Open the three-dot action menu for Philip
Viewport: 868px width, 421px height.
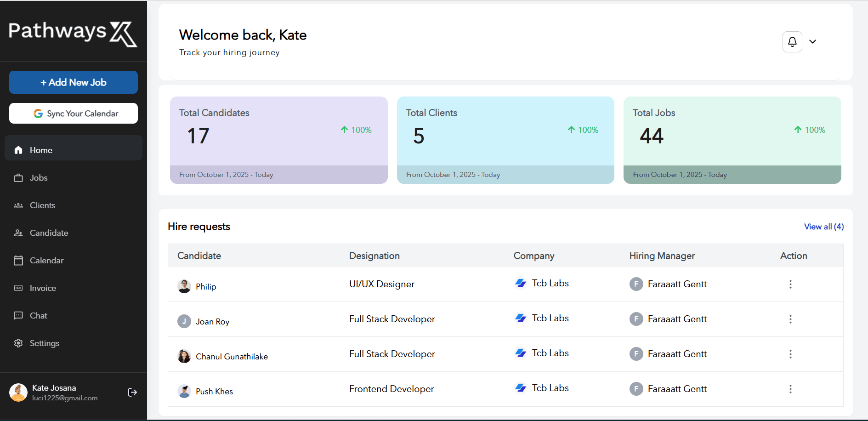790,284
